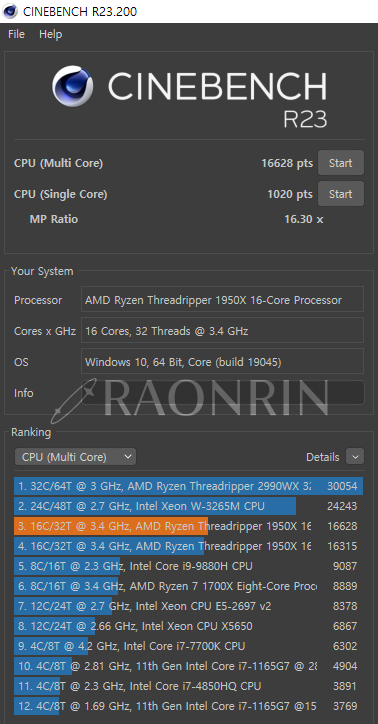Select the Intel Core i9-9880H ranking row

pyautogui.click(x=188, y=566)
